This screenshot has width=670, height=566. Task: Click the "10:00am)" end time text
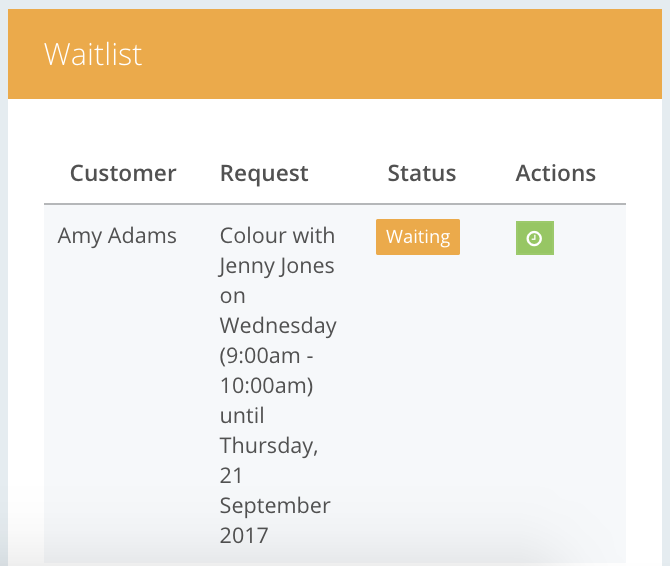[267, 386]
